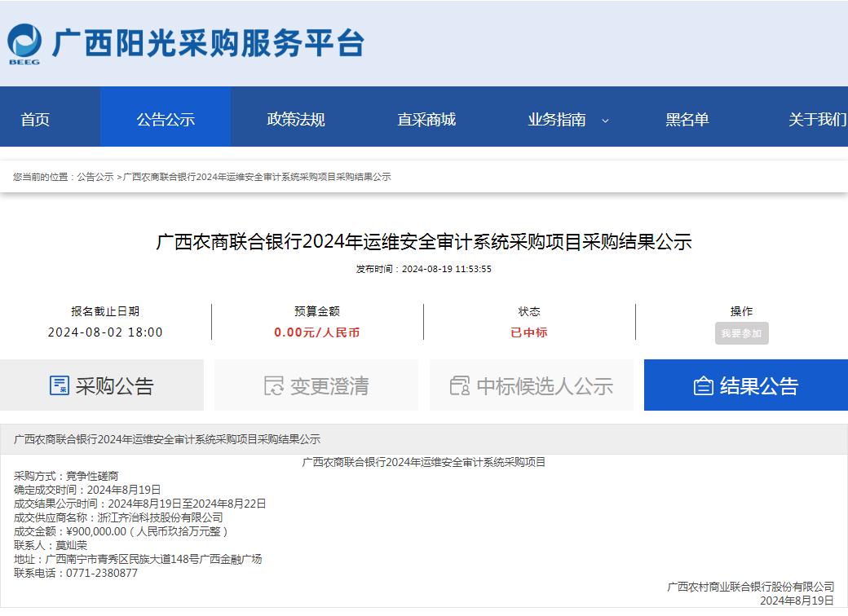Click the 2024年8月19日 signature date

click(x=797, y=601)
